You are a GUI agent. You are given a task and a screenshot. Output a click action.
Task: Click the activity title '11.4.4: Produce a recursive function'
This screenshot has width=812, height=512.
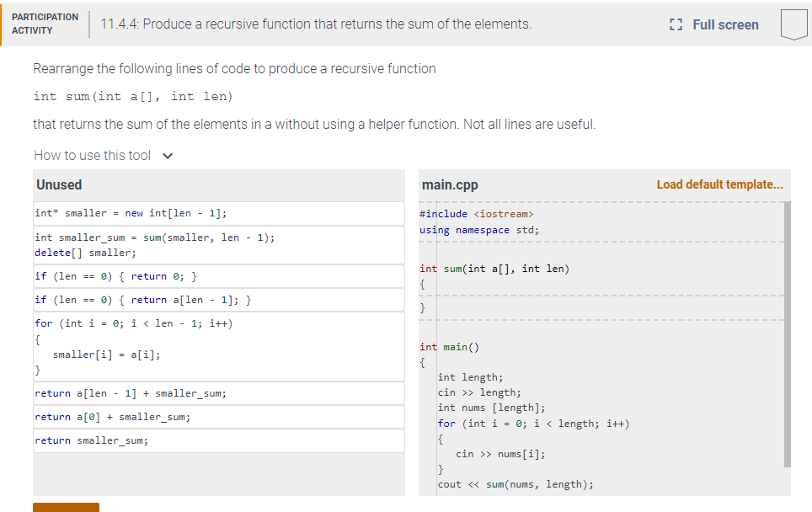coord(316,24)
